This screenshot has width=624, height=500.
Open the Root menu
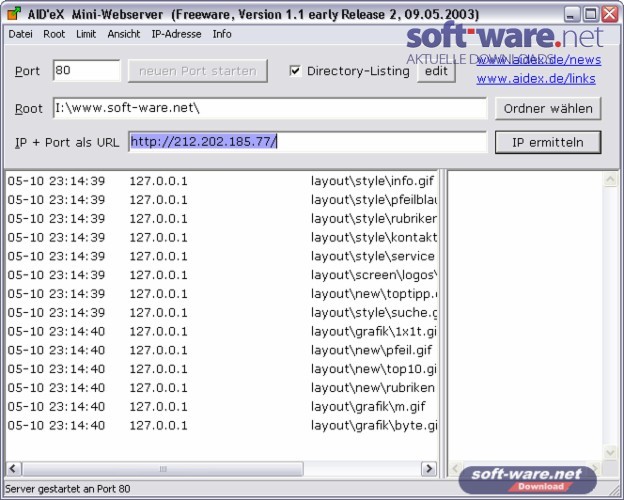[54, 34]
